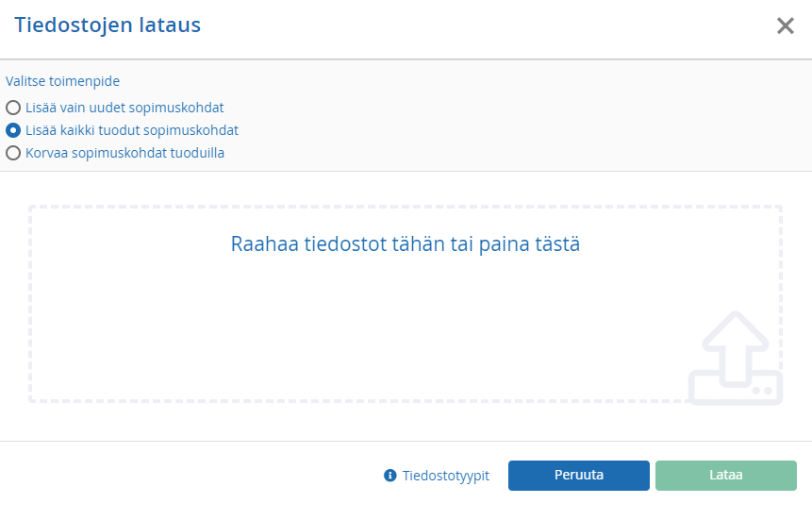Viewport: 812px width, 520px height.
Task: Close the Tiedostojen lataus dialog
Action: (785, 25)
